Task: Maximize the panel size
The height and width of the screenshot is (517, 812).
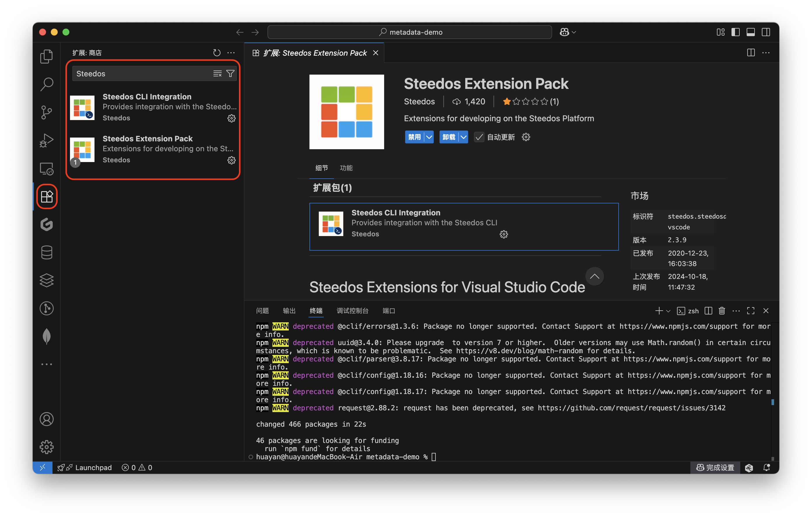Action: (x=751, y=311)
